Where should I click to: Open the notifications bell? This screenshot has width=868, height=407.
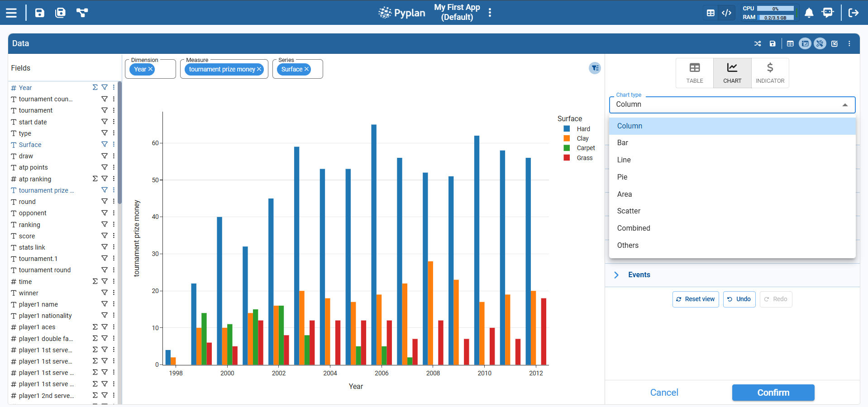809,13
